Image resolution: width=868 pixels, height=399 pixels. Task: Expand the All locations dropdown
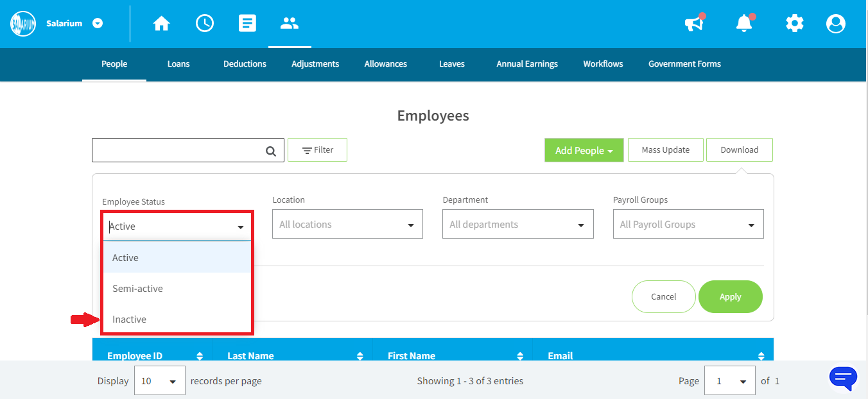[347, 225]
